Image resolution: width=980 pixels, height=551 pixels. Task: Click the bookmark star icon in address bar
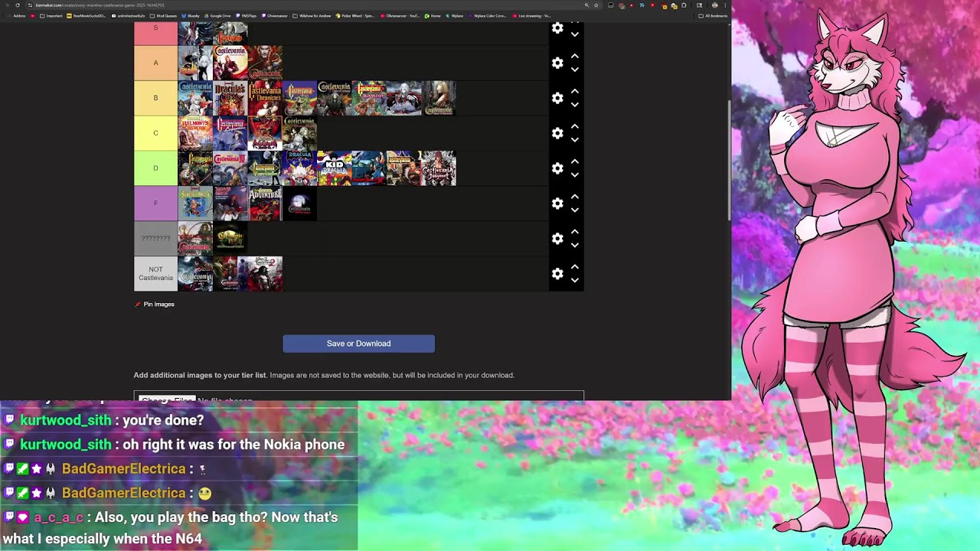[x=596, y=5]
